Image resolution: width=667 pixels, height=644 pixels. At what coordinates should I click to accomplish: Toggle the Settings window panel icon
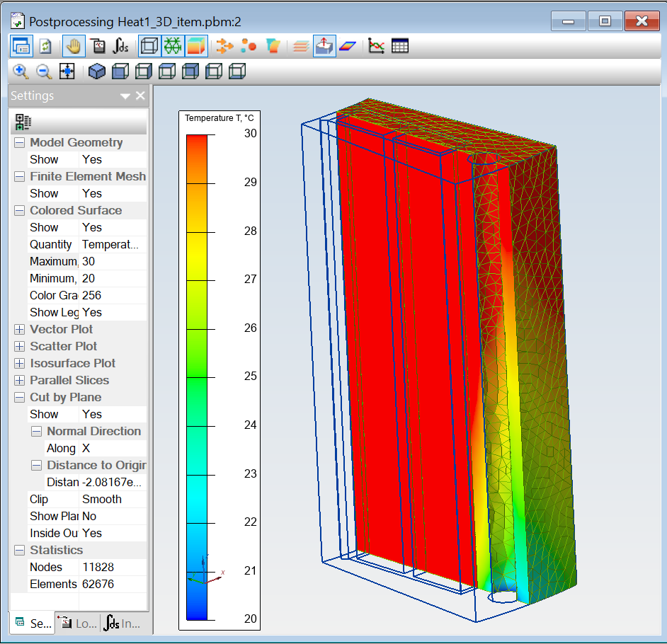click(21, 46)
